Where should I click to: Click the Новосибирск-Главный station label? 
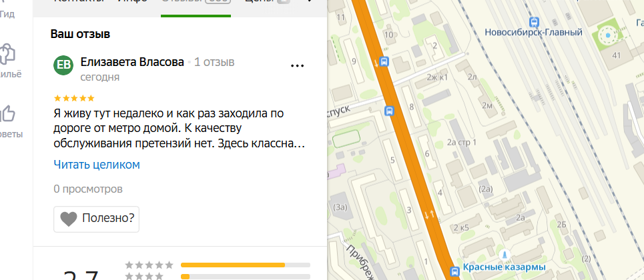click(x=533, y=32)
